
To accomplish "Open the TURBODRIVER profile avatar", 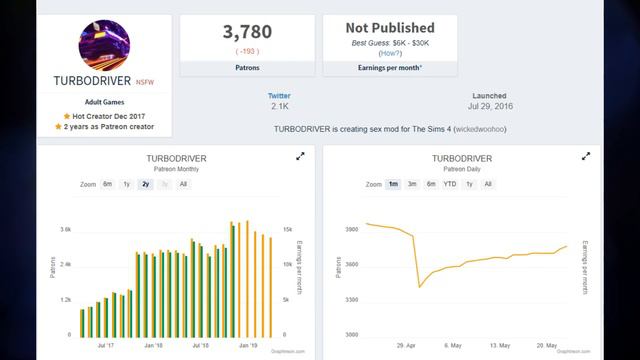I will [x=104, y=45].
